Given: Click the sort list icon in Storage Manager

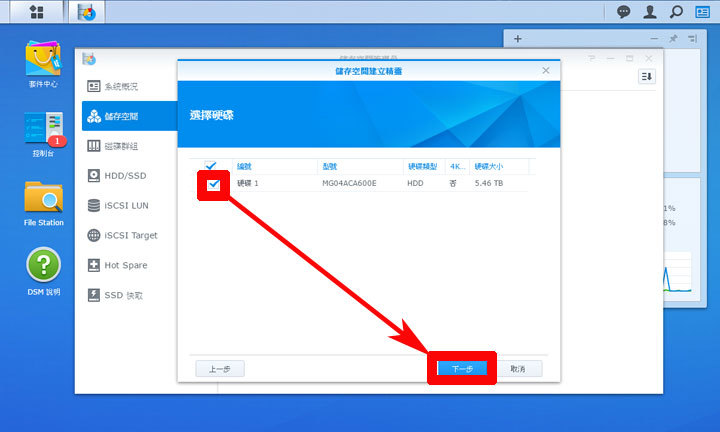Looking at the screenshot, I should pos(647,77).
